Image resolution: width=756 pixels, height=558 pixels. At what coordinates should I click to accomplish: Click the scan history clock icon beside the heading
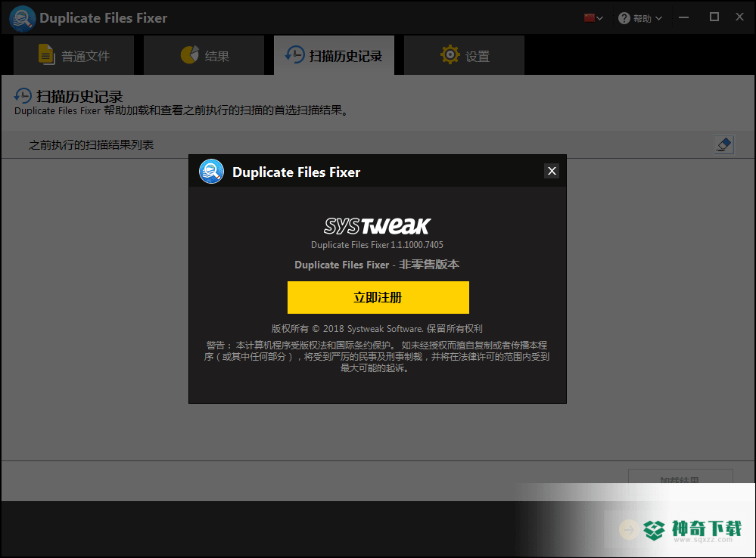pos(23,96)
